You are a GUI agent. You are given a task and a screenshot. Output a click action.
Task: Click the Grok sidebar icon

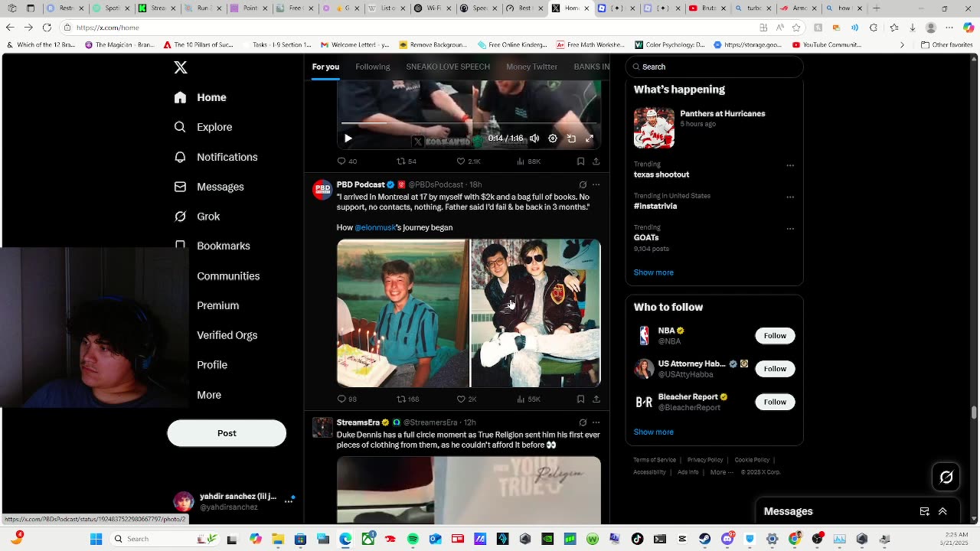point(180,217)
